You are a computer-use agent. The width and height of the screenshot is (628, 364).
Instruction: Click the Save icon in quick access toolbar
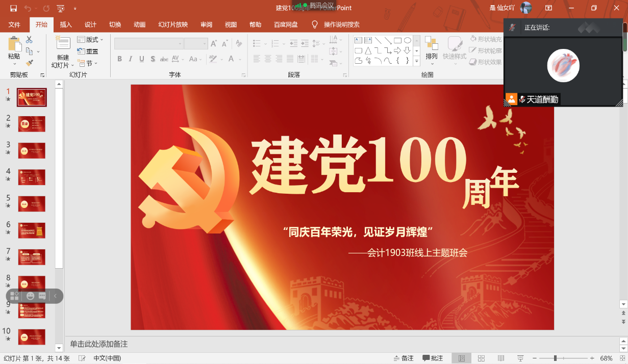[13, 8]
